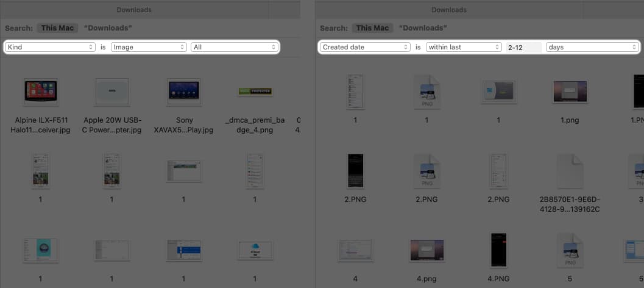Open the days unit dropdown
This screenshot has height=288, width=644.
point(592,47)
